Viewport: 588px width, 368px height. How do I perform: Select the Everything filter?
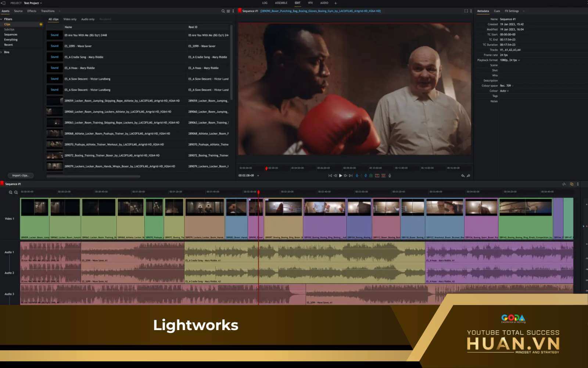pyautogui.click(x=11, y=40)
